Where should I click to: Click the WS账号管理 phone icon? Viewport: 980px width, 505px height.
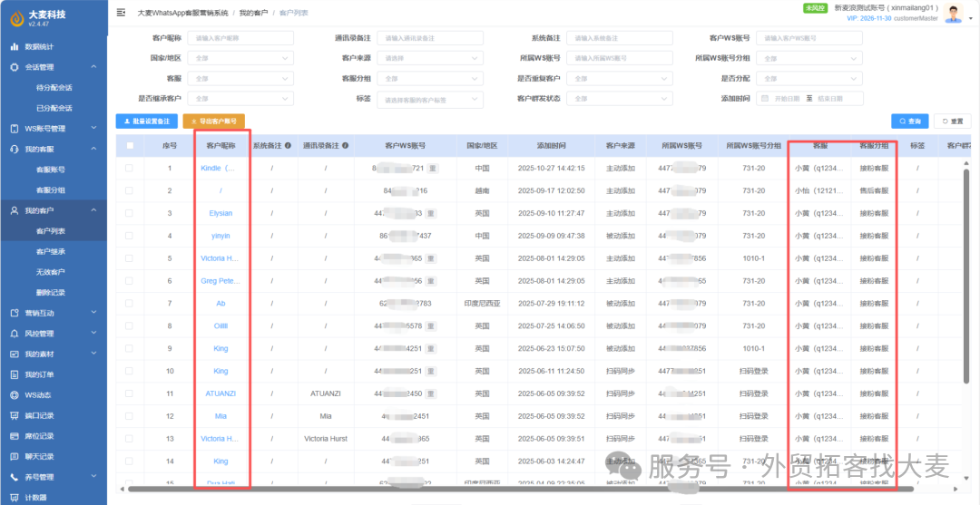pos(14,129)
